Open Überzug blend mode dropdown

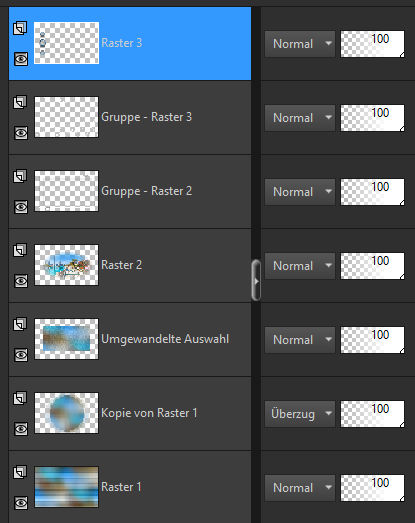[x=300, y=414]
